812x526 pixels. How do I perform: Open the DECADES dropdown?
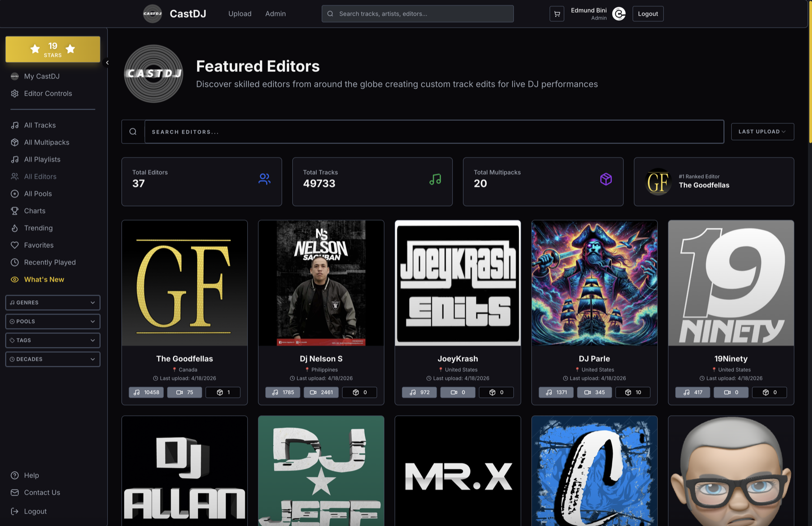point(52,359)
